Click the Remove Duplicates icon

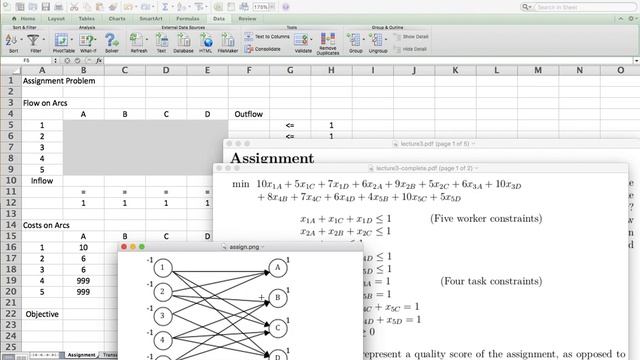point(328,40)
